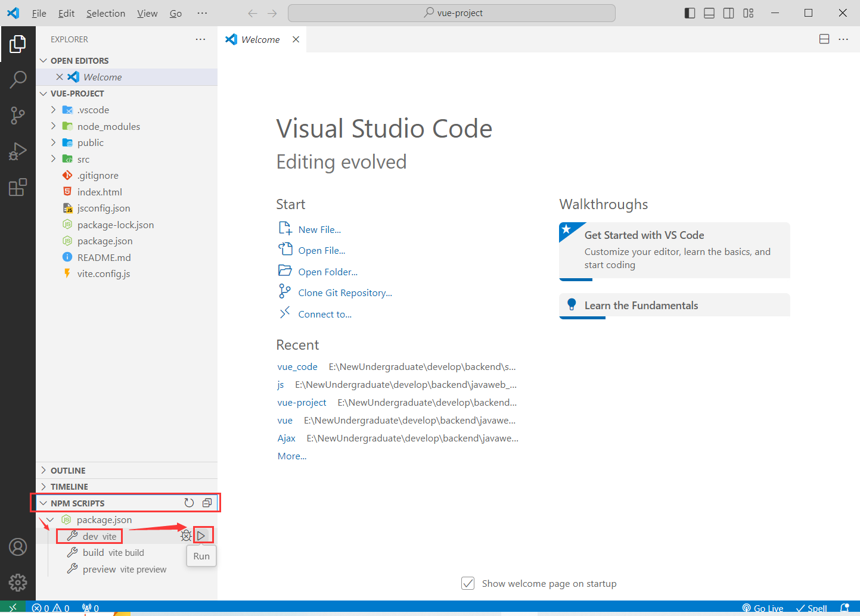Open the Manage gear icon

(x=18, y=582)
